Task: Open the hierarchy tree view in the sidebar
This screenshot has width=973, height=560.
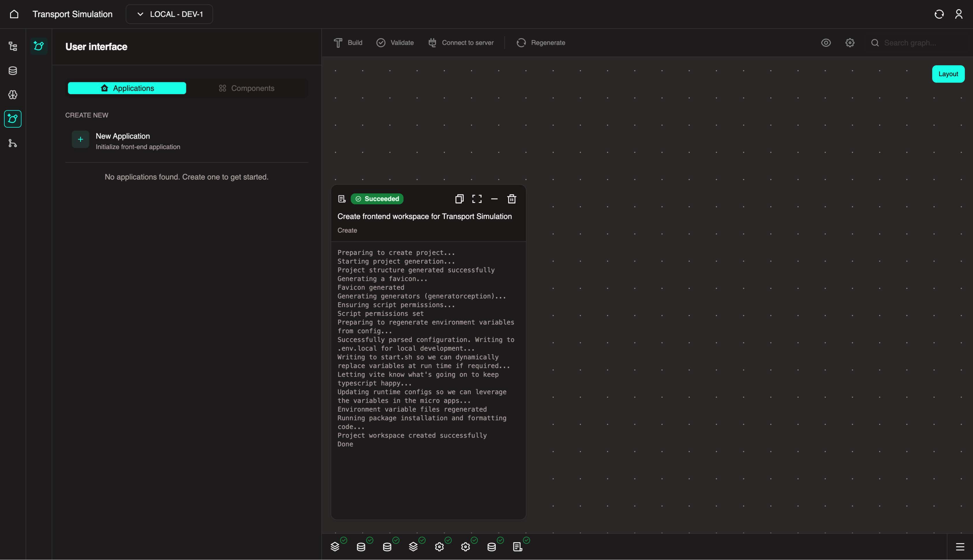Action: 13,46
